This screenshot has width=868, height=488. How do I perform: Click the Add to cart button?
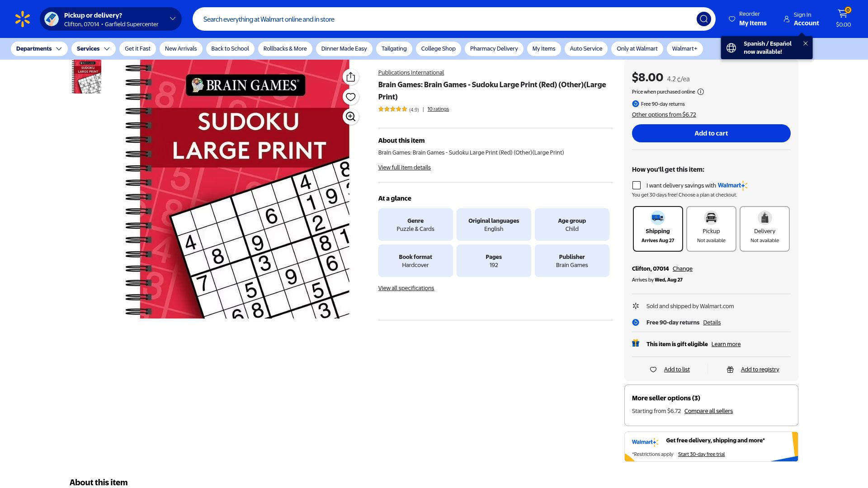pos(711,133)
